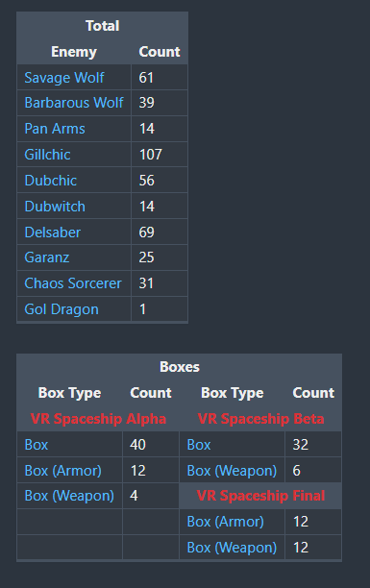Image resolution: width=370 pixels, height=588 pixels.
Task: Open the Barbarous Wolf link
Action: click(74, 103)
